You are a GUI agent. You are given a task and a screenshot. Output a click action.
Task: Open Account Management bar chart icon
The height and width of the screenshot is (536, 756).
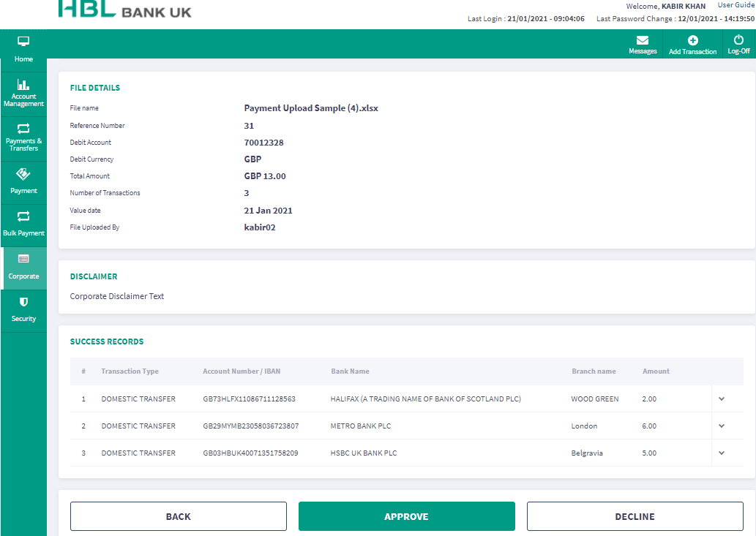point(23,84)
